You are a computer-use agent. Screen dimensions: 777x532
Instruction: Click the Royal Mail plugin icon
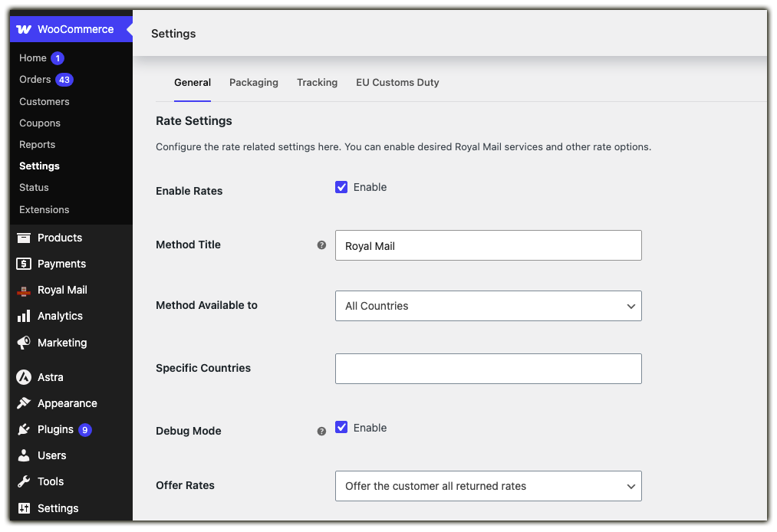pos(24,291)
